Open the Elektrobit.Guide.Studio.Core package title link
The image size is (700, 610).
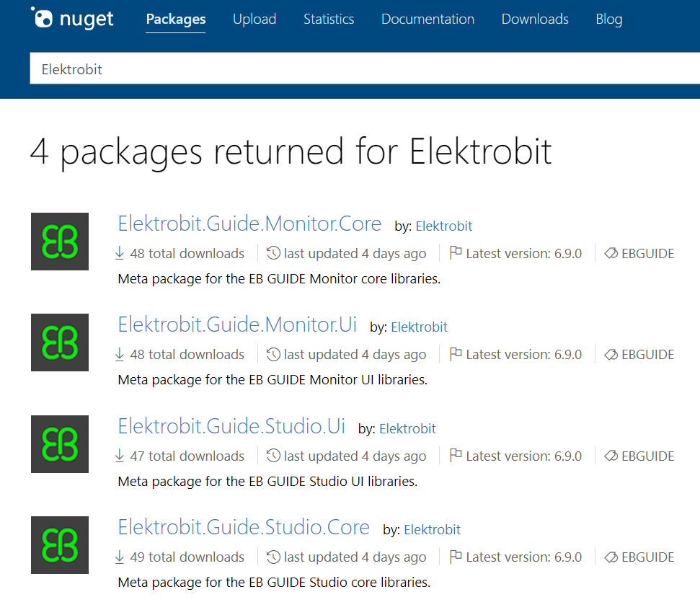(244, 527)
